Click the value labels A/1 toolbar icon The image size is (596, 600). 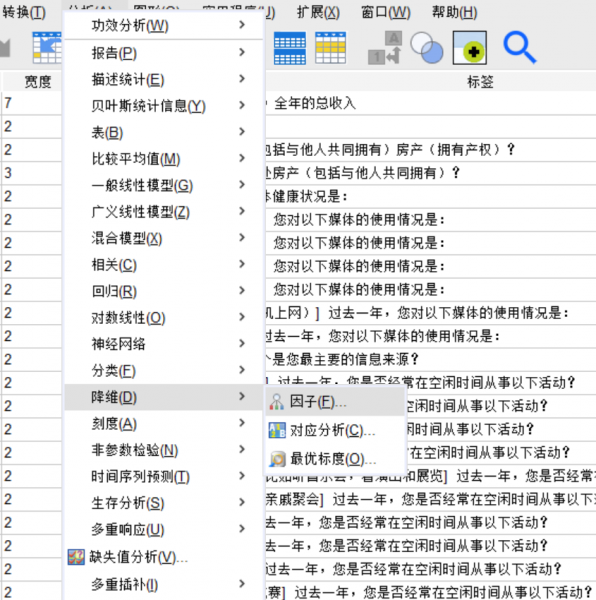pyautogui.click(x=385, y=48)
